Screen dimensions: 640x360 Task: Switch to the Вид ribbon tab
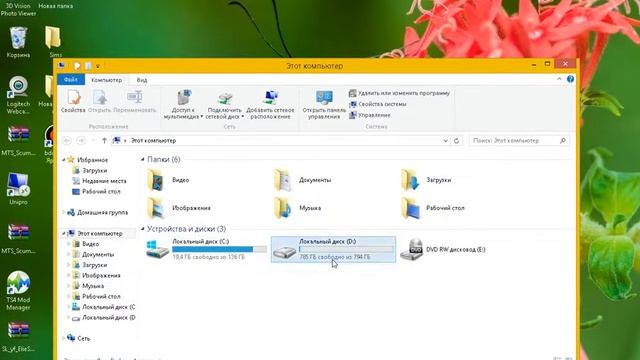point(142,80)
